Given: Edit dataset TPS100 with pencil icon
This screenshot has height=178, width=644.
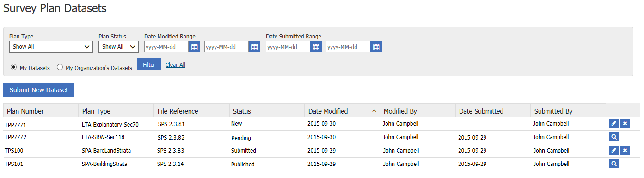Looking at the screenshot, I should pos(614,150).
